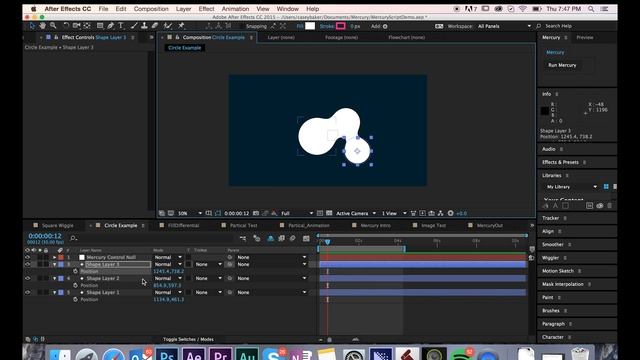The height and width of the screenshot is (360, 640).
Task: Click the Circle Example breadcrumb in viewer
Action: (184, 48)
